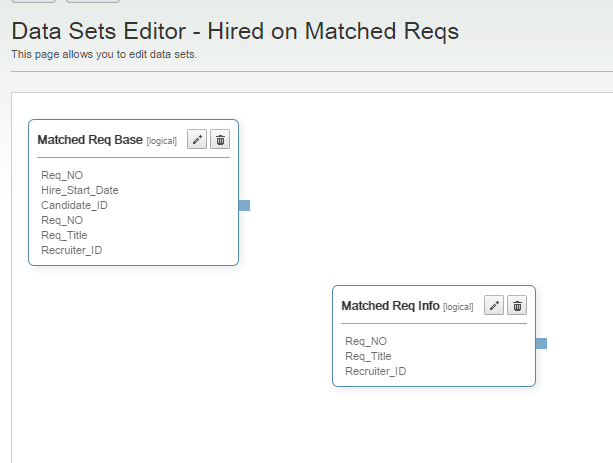The image size is (613, 463).
Task: Click the Matched Req Base card title
Action: click(x=90, y=140)
